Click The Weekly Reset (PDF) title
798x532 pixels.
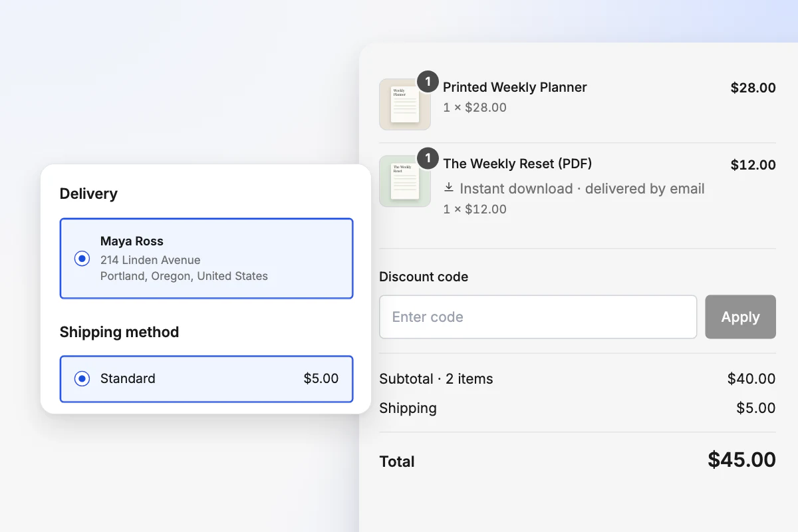click(517, 164)
